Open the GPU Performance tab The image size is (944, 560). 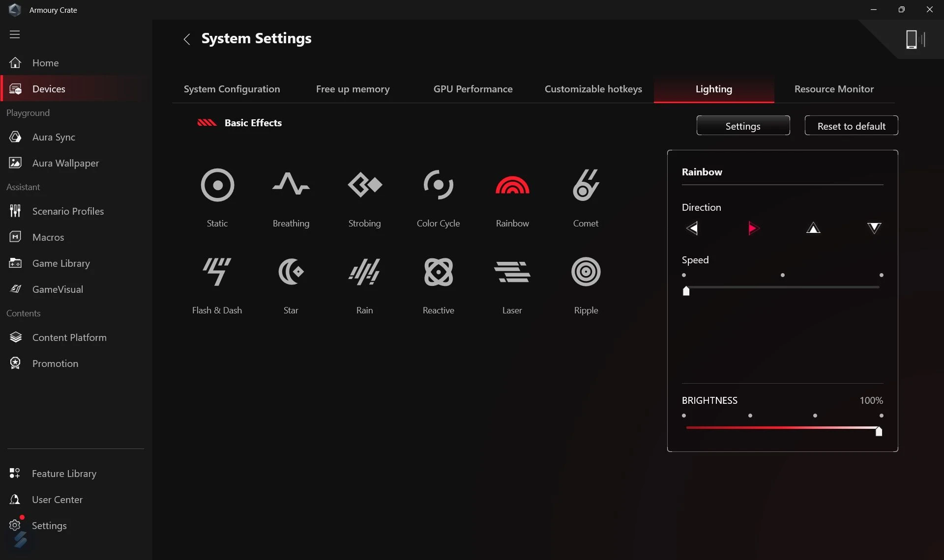pyautogui.click(x=473, y=89)
